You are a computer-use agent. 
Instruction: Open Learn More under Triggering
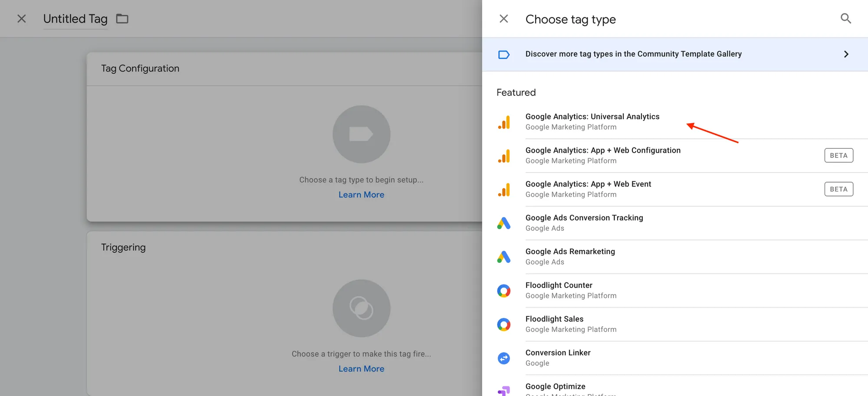pyautogui.click(x=361, y=369)
